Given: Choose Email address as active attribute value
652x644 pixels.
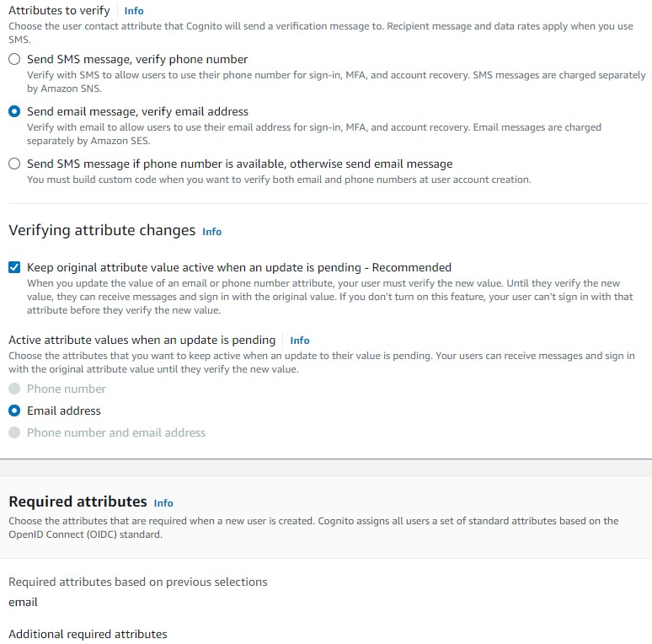Looking at the screenshot, I should point(14,411).
